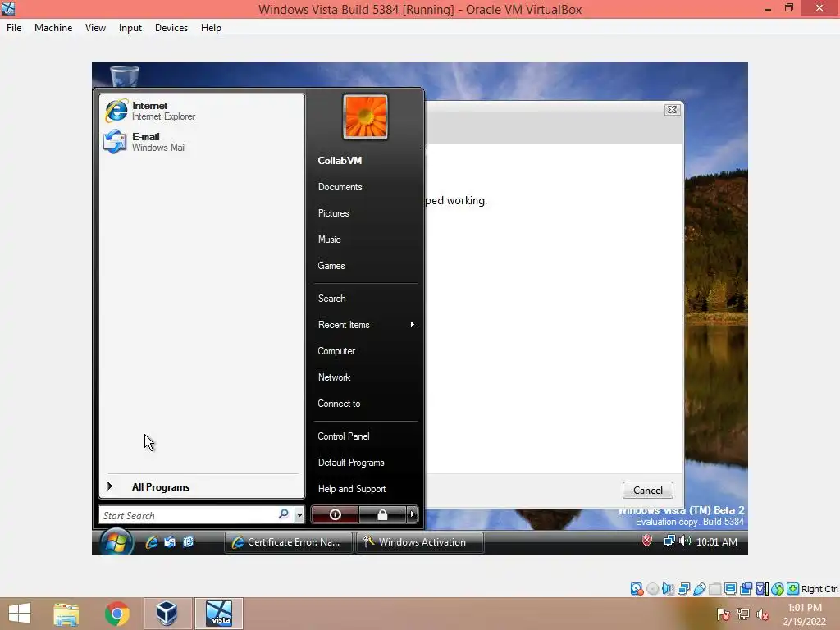Click VirtualBox mouse integration indicator

point(778,589)
